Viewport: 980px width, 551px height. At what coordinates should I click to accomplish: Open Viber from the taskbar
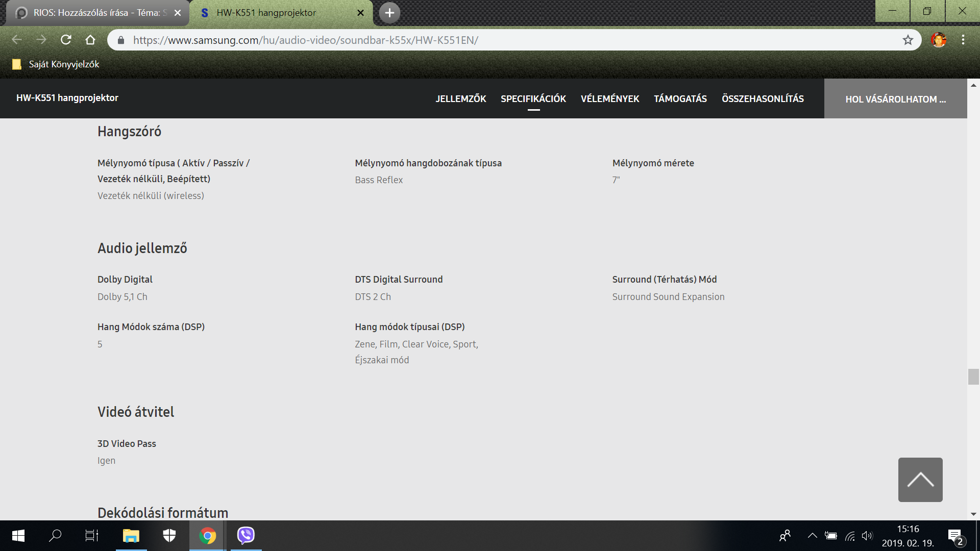[x=246, y=536]
